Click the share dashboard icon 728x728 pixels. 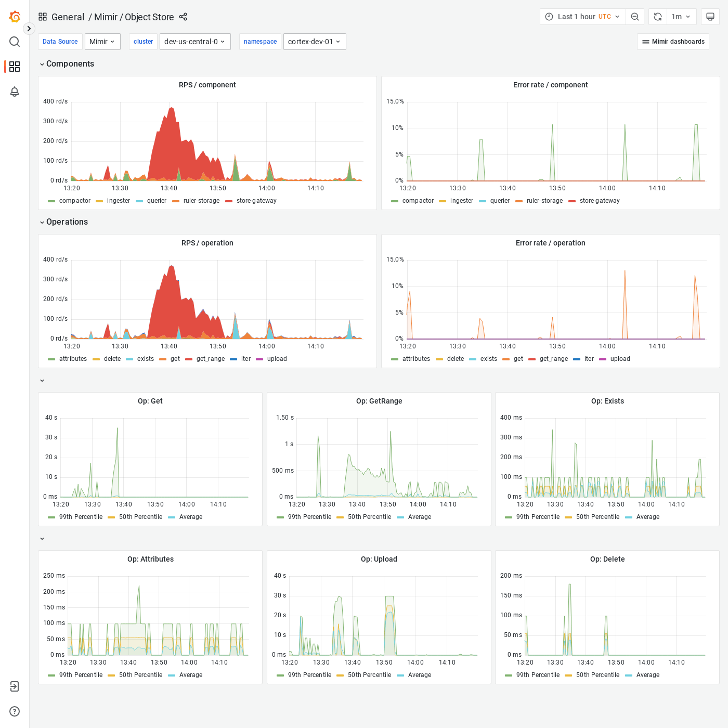(x=183, y=17)
